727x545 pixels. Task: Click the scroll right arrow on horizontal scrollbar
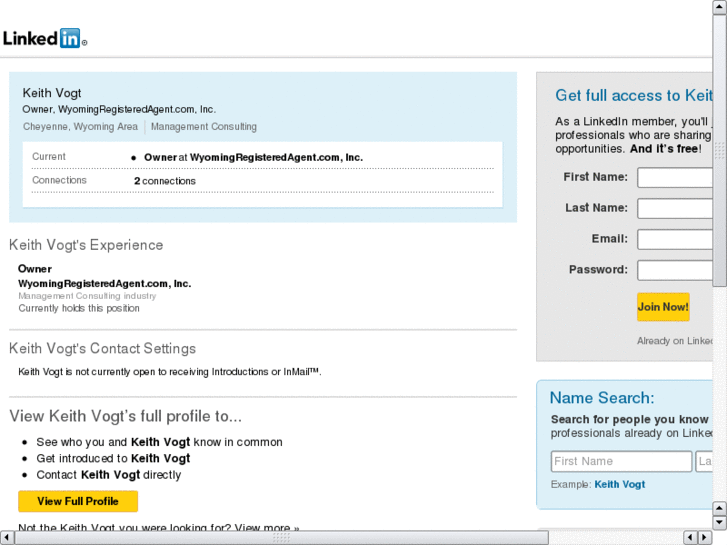point(704,537)
